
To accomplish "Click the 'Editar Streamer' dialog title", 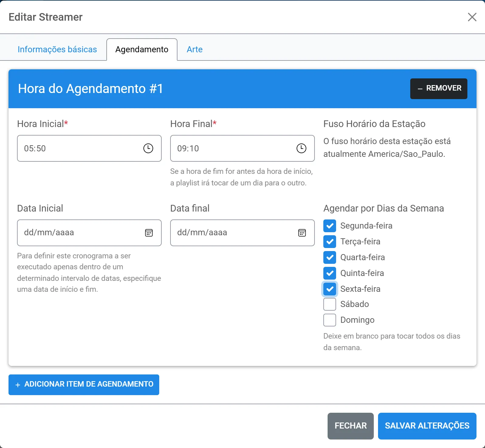I will click(x=46, y=17).
